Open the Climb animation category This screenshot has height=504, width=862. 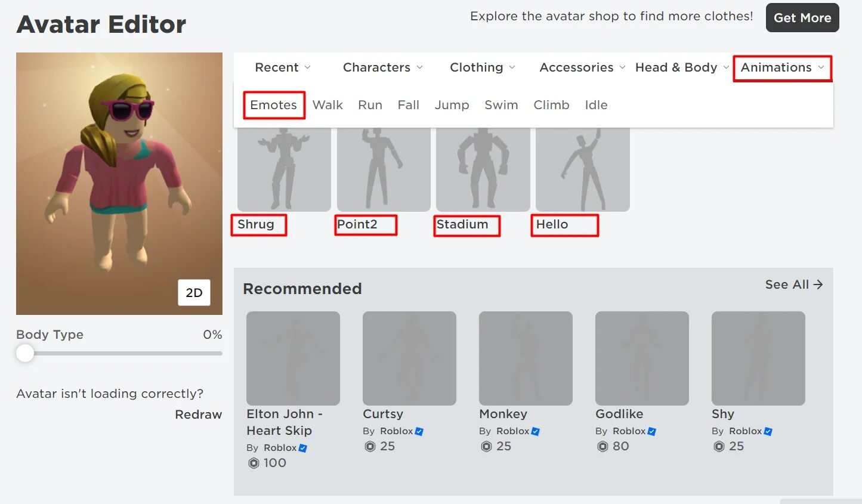(551, 105)
